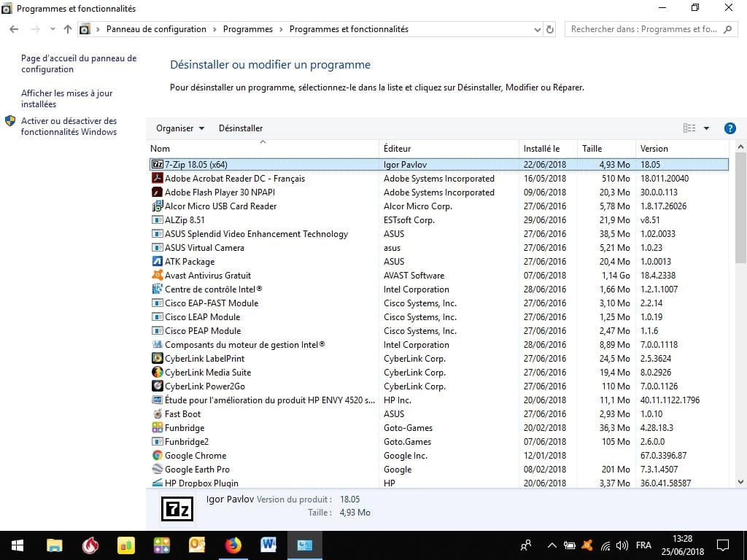
Task: Select the 7-Zip 18.05 (x64) program icon
Action: pyautogui.click(x=158, y=164)
